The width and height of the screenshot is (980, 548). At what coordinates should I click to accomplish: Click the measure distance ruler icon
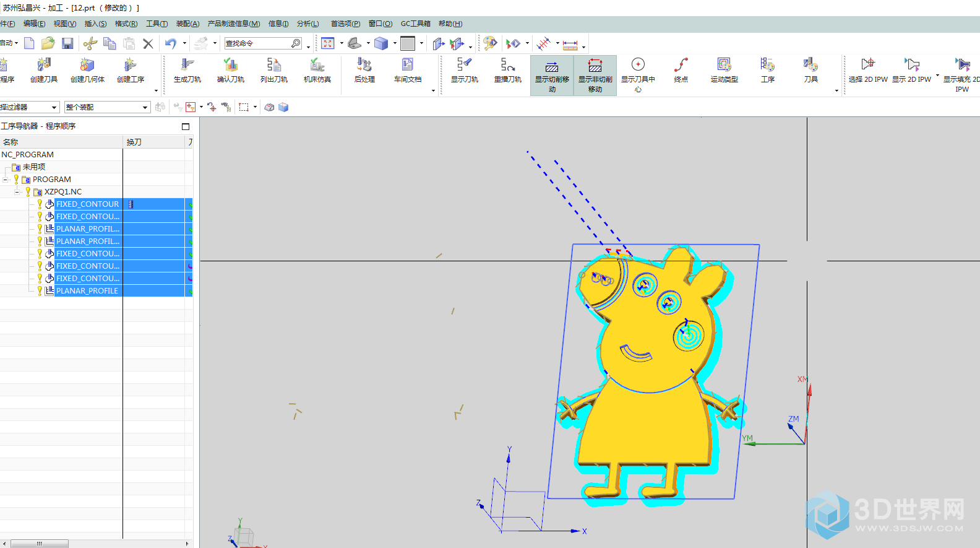tap(570, 44)
